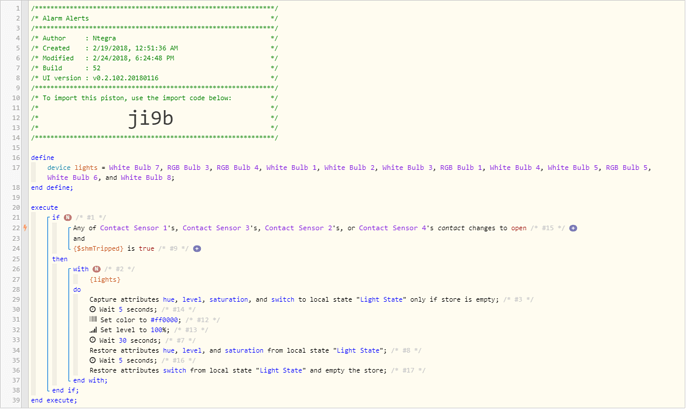This screenshot has width=690, height=412.
Task: Click the then keyword
Action: (60, 260)
